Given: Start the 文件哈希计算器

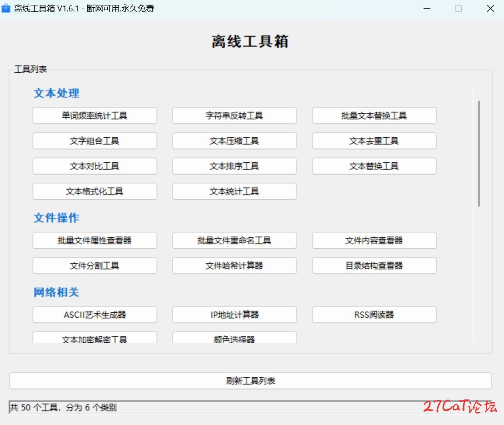Looking at the screenshot, I should pyautogui.click(x=234, y=265).
